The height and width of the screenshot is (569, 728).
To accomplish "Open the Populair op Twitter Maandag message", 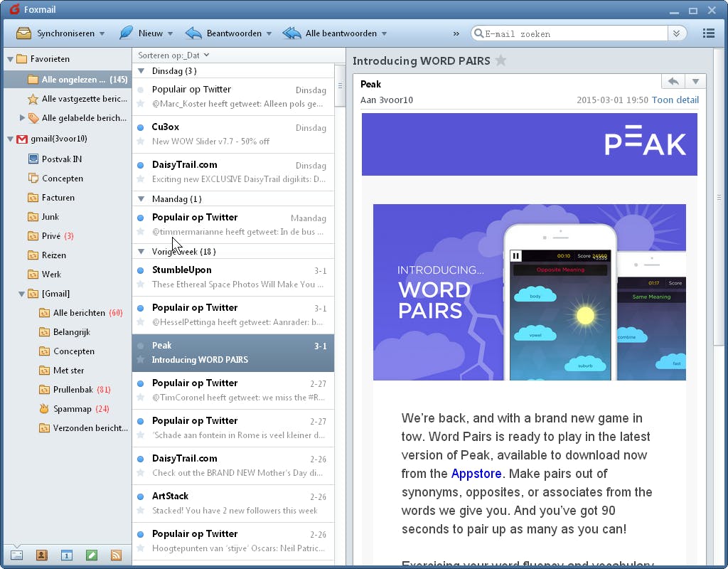I will 233,224.
